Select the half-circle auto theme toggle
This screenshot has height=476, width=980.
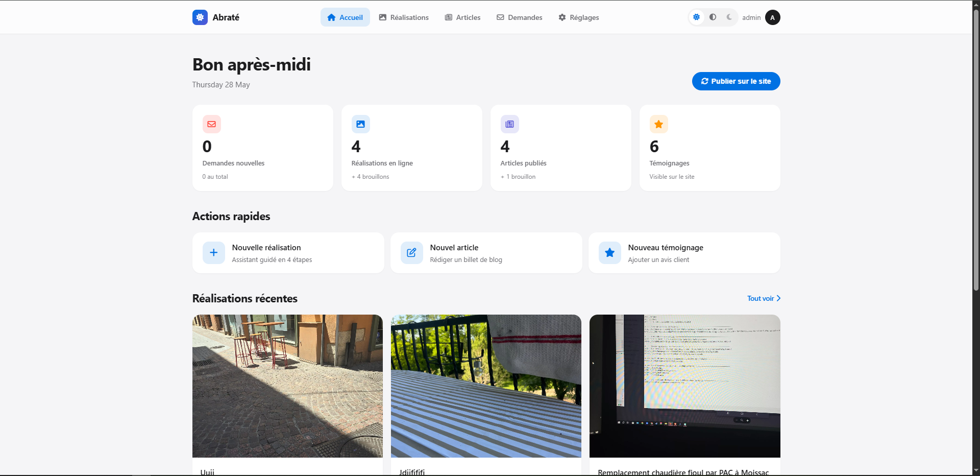(x=713, y=17)
